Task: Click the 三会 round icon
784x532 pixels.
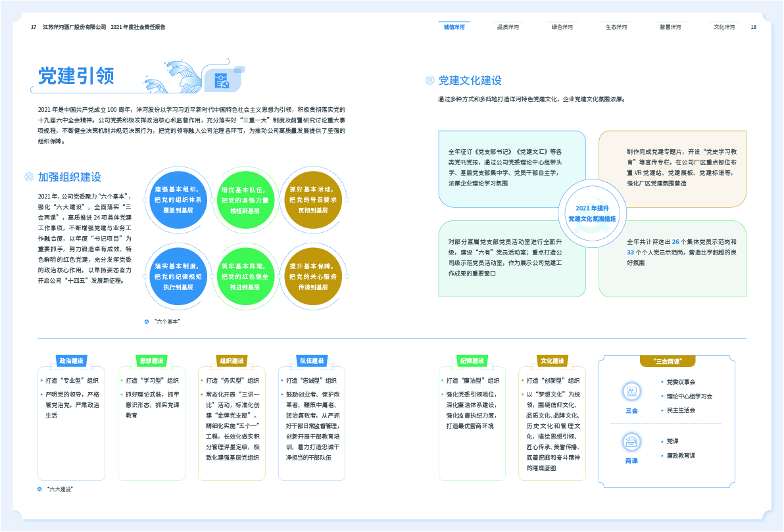Action: coord(631,392)
